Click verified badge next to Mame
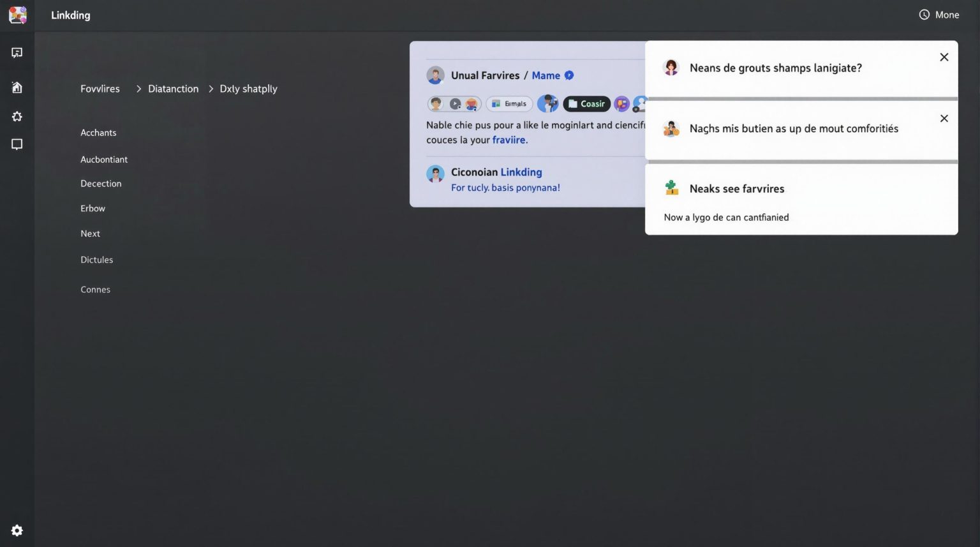Image resolution: width=980 pixels, height=547 pixels. [569, 75]
